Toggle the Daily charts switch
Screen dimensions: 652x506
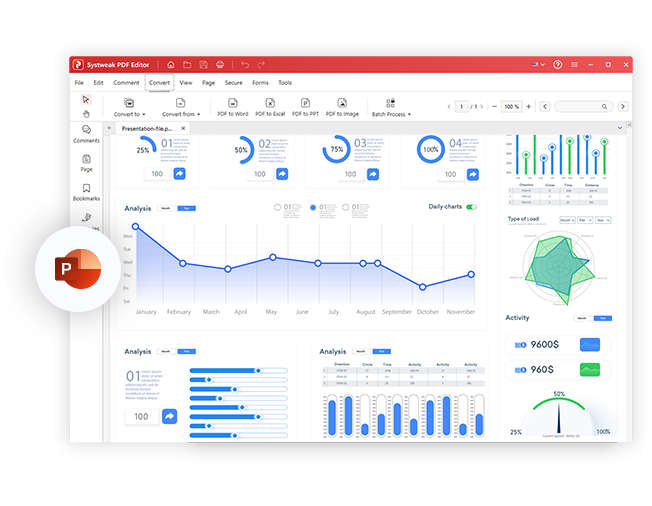click(x=471, y=207)
